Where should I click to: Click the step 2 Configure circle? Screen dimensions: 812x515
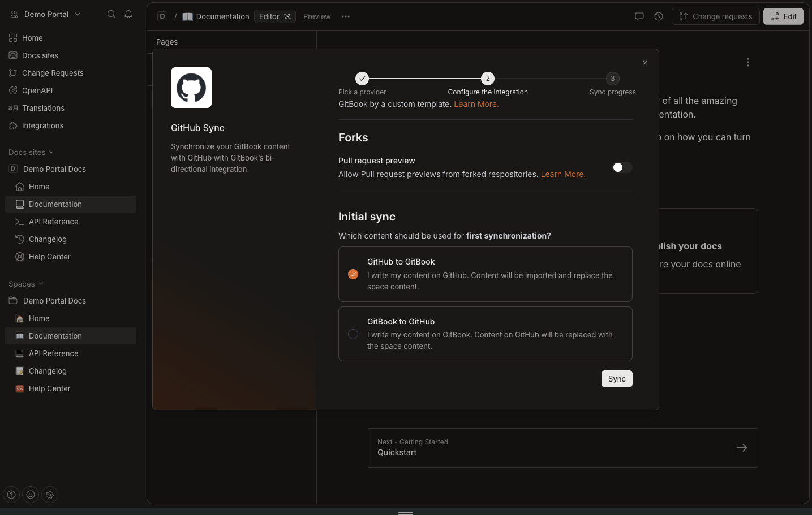pyautogui.click(x=488, y=79)
